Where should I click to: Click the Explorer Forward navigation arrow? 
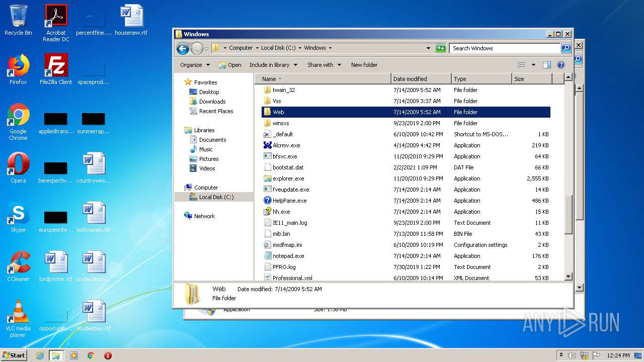tap(197, 48)
